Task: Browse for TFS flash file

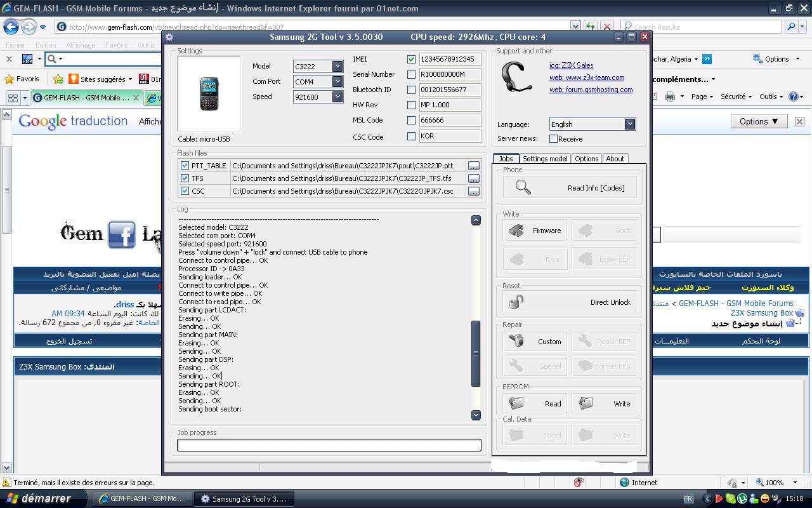Action: [x=474, y=178]
